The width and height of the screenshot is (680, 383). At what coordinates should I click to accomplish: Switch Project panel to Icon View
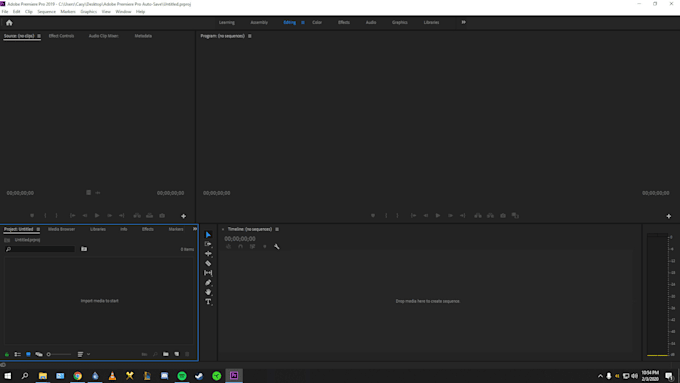coord(28,354)
